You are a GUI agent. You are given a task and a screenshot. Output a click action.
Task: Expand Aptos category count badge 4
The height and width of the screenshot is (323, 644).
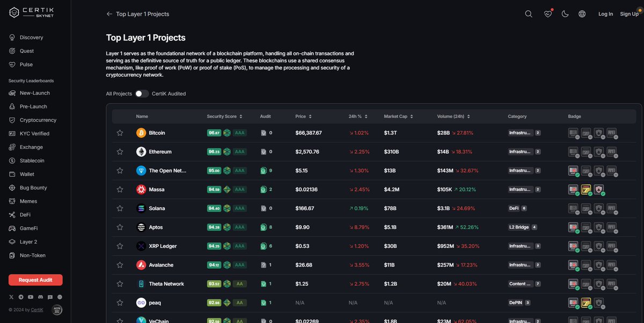coord(535,227)
